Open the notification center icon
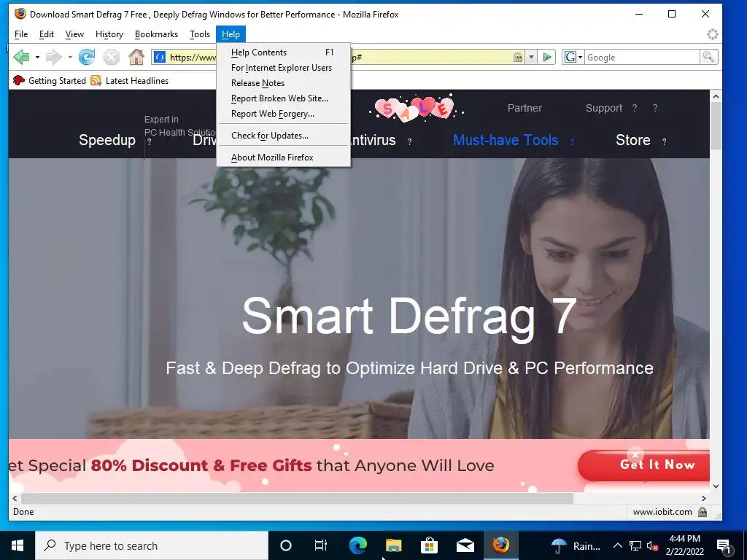The width and height of the screenshot is (747, 560). click(724, 545)
